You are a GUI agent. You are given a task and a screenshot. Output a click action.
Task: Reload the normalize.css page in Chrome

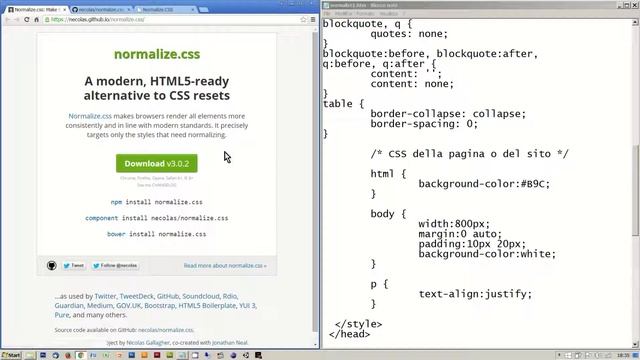coord(27,19)
